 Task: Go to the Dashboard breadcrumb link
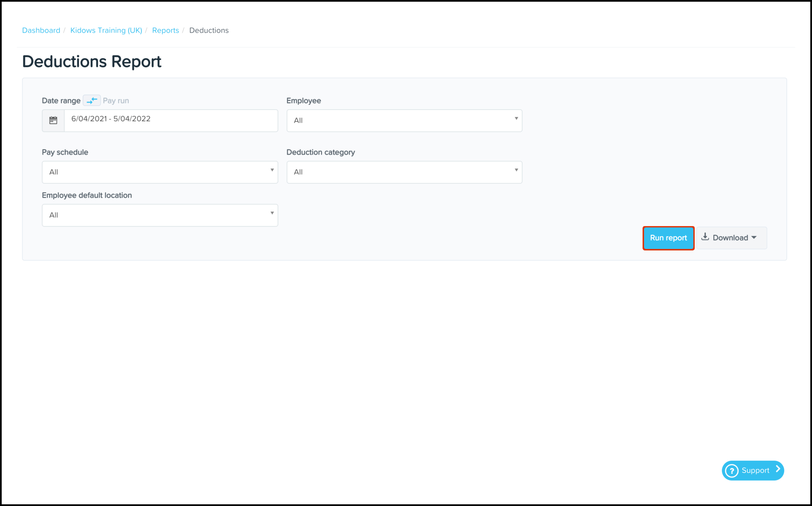[41, 30]
